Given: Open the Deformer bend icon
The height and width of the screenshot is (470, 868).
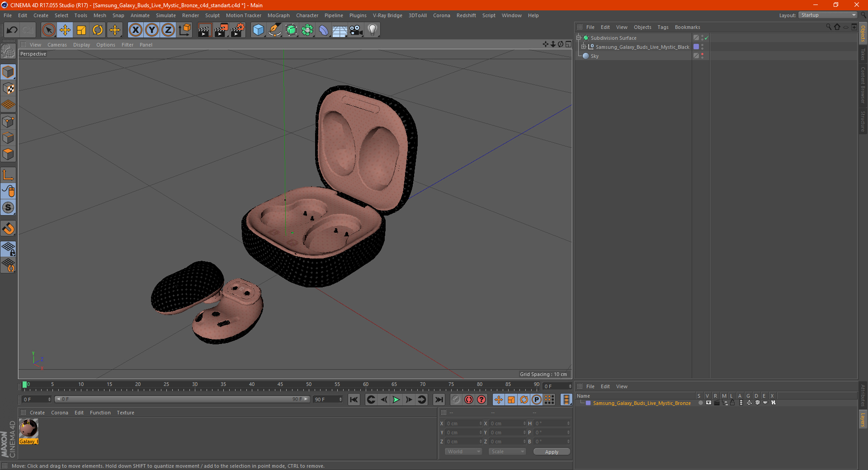Looking at the screenshot, I should pos(324,30).
